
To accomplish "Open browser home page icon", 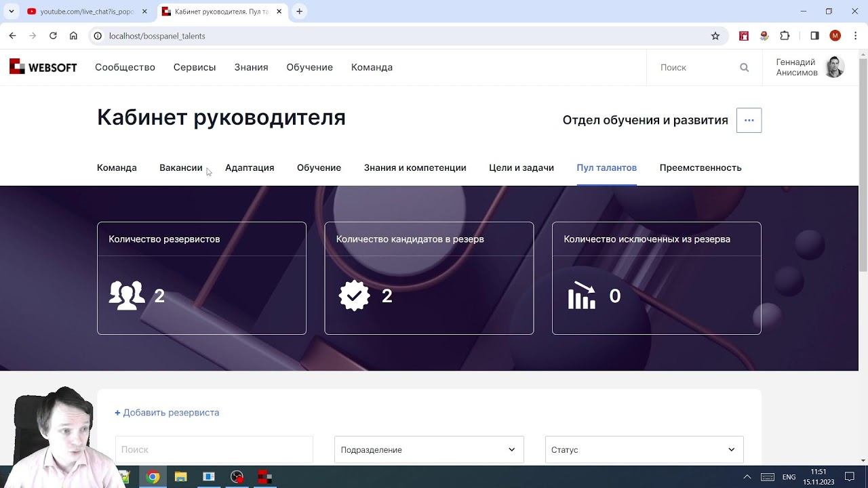I will [73, 36].
